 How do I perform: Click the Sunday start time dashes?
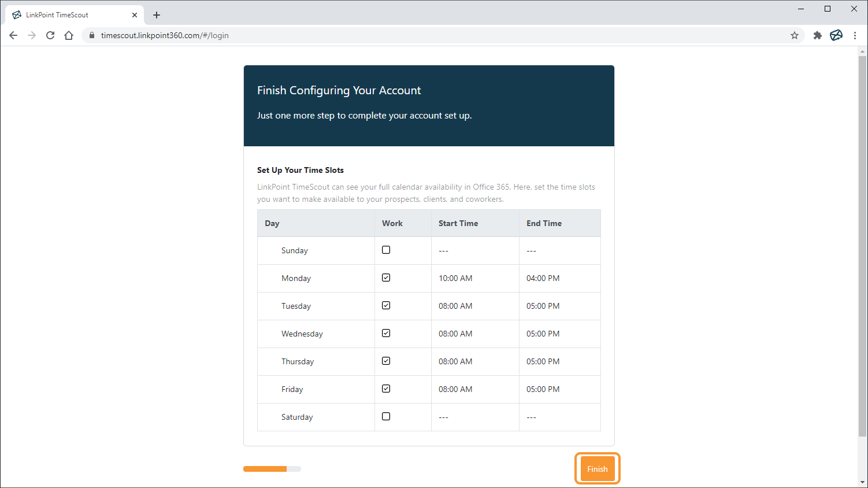coord(444,251)
